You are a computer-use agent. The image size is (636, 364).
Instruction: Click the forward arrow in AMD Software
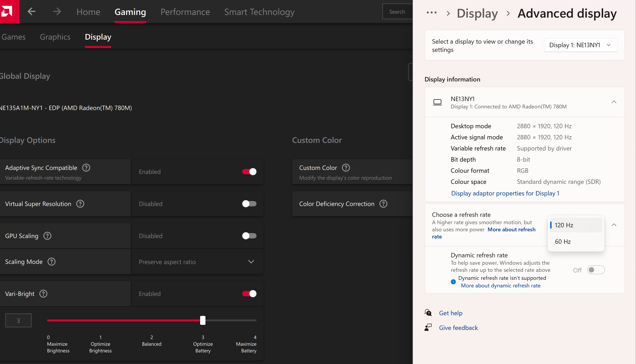point(57,12)
